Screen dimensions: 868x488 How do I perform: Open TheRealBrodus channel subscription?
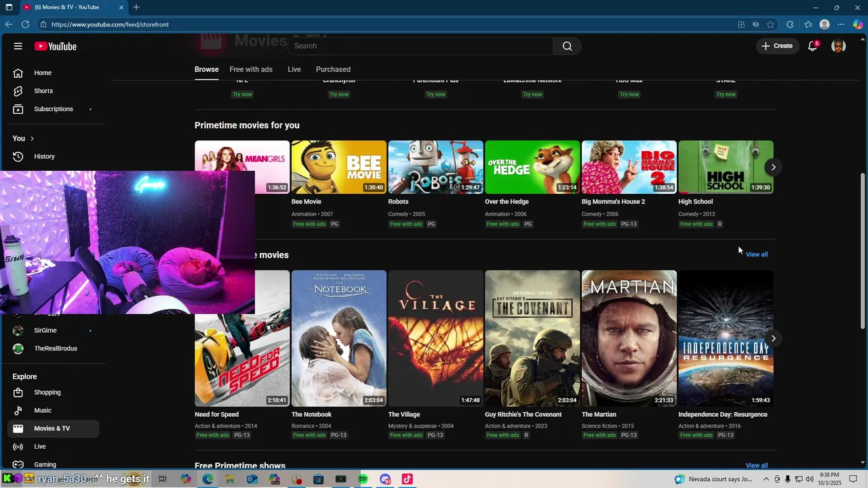point(53,348)
